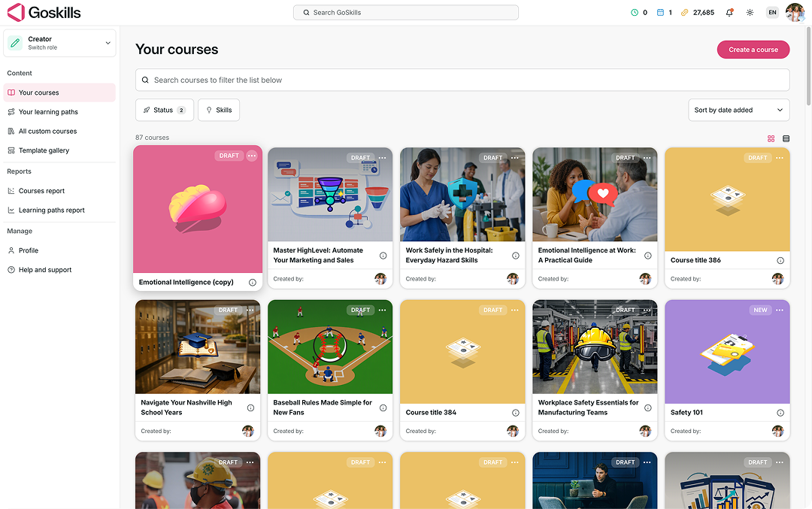The width and height of the screenshot is (812, 509).
Task: Open options menu for Course title 384
Action: tap(515, 310)
